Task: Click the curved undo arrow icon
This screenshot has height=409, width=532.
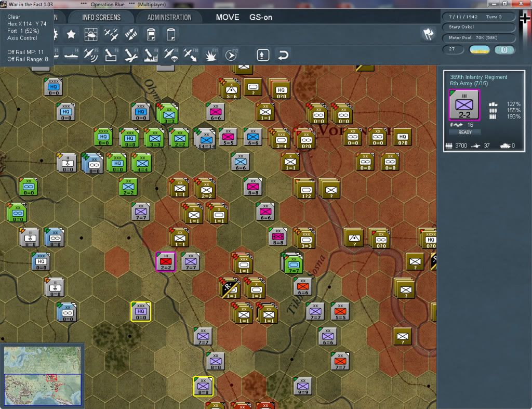Action: 283,55
